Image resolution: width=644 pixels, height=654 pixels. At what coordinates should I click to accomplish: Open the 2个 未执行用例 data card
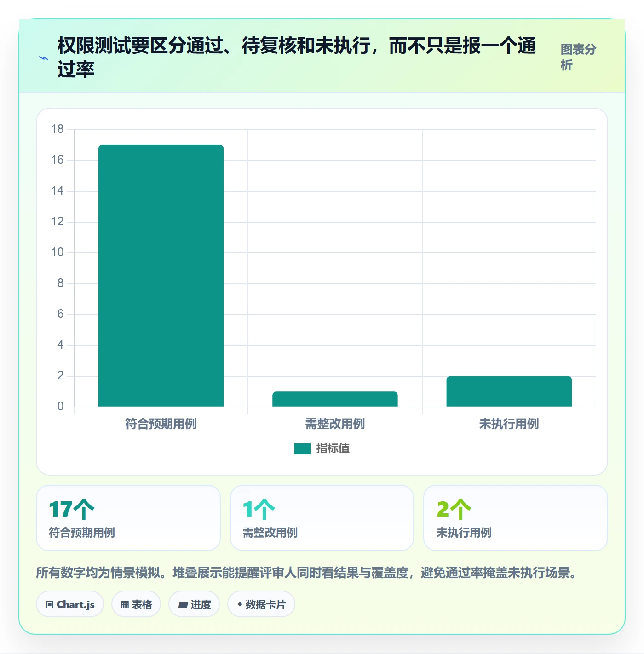tap(516, 518)
